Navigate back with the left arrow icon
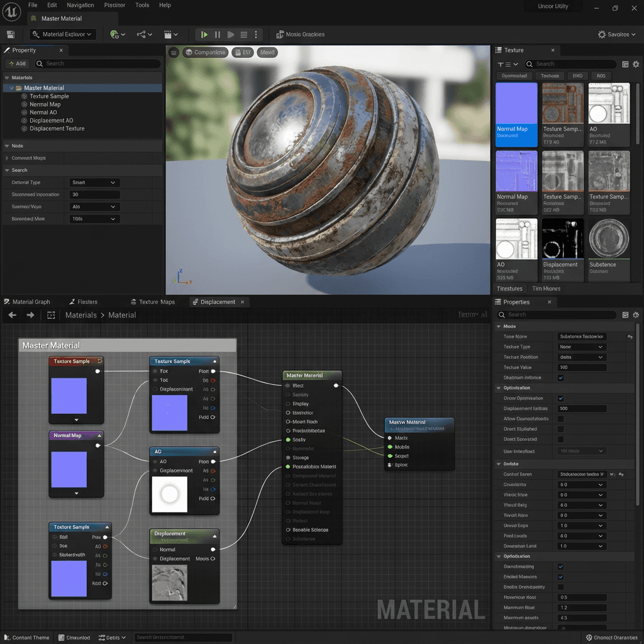The image size is (644, 644). click(x=13, y=315)
